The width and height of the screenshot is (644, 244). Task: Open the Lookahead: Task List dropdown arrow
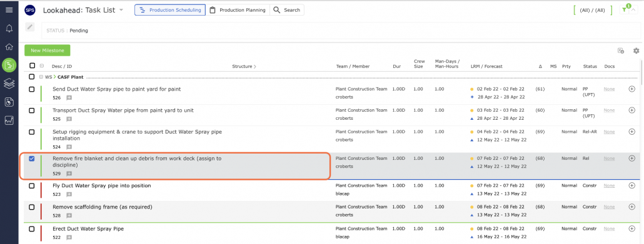(121, 10)
